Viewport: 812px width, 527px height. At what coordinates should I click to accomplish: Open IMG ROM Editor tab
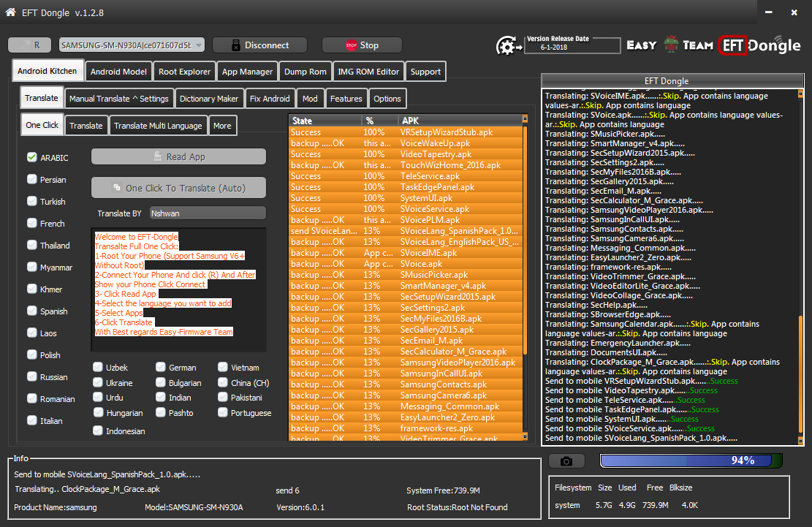[x=368, y=72]
